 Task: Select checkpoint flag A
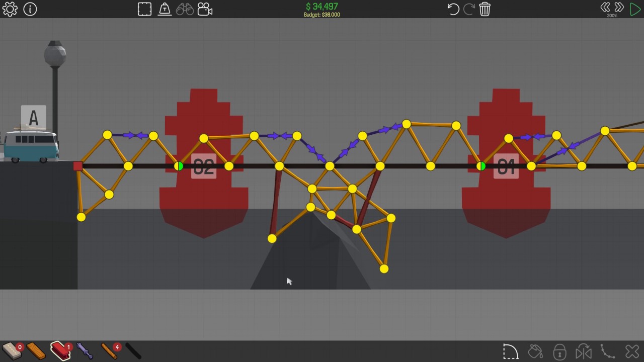[34, 119]
